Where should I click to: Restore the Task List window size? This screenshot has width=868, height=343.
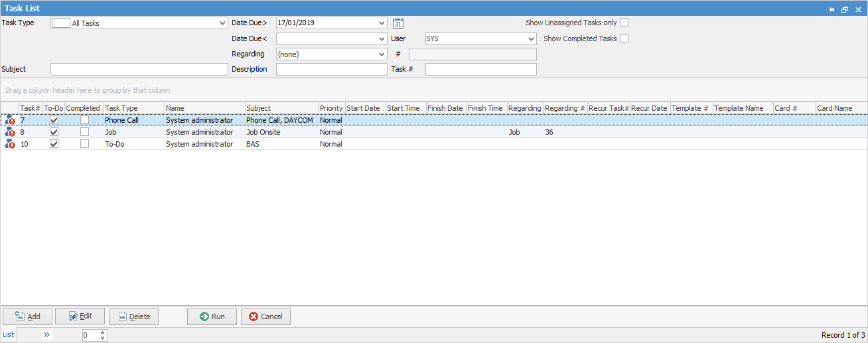click(x=845, y=9)
